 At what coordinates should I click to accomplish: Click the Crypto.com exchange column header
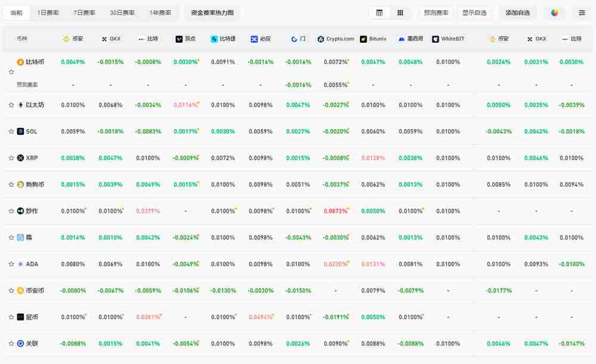coord(336,39)
